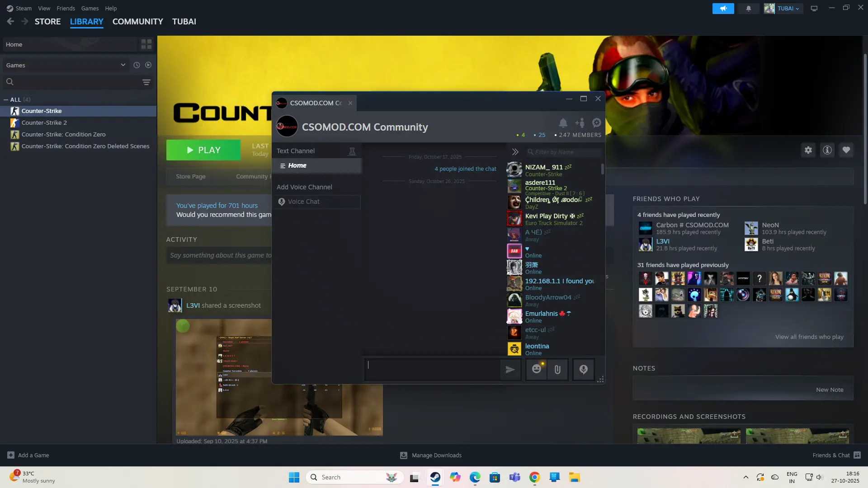This screenshot has width=868, height=488.
Task: Collapse the chat member list arrows
Action: [x=515, y=152]
